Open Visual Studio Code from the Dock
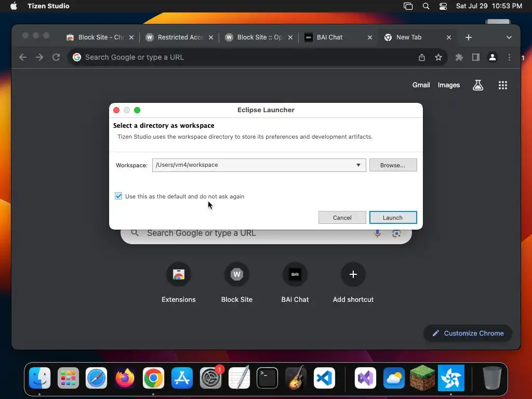Viewport: 532px width, 399px height. click(324, 378)
